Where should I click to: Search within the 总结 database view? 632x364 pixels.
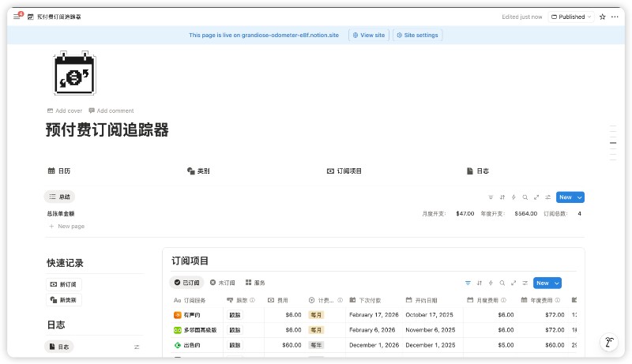click(525, 197)
